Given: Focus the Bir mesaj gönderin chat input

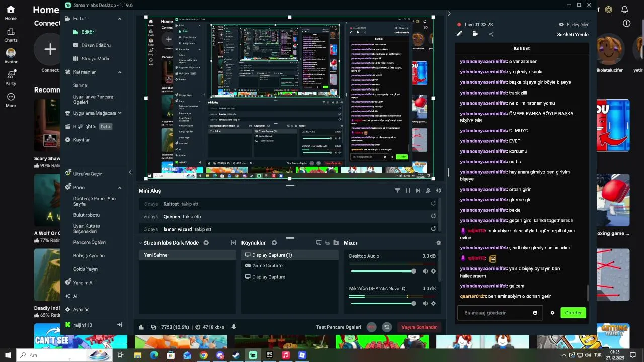Looking at the screenshot, I should point(500,313).
